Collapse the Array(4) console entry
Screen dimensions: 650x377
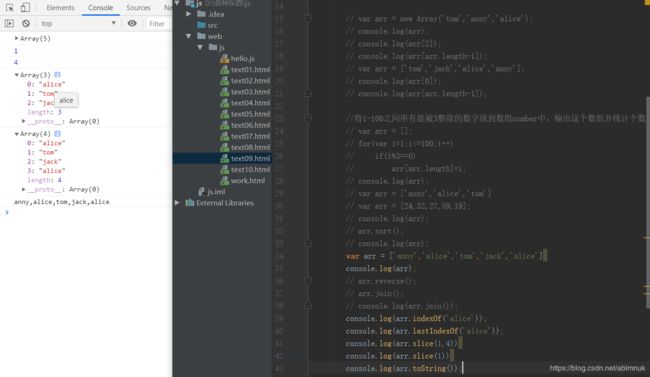point(17,134)
